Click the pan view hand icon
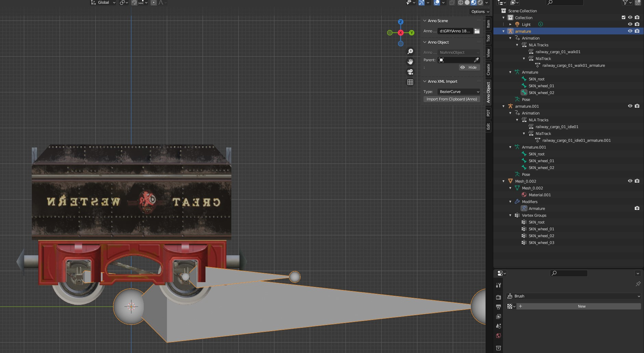644x353 pixels. [x=410, y=62]
